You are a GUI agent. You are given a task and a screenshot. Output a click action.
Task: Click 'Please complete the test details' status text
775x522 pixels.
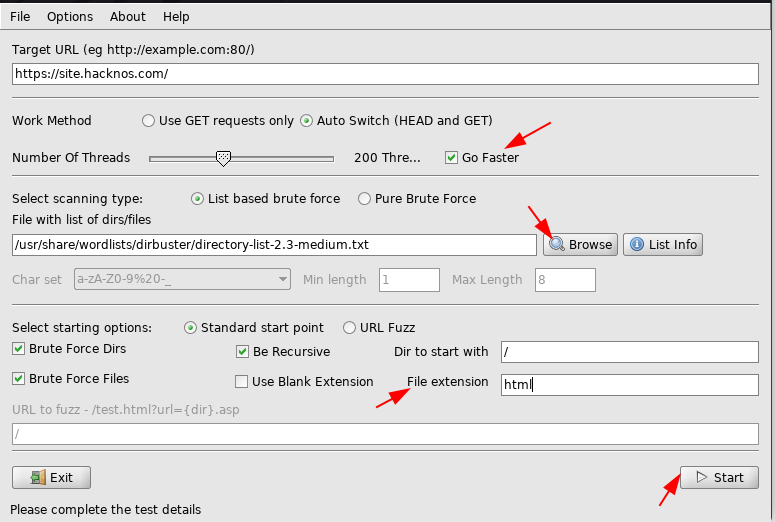pyautogui.click(x=105, y=510)
